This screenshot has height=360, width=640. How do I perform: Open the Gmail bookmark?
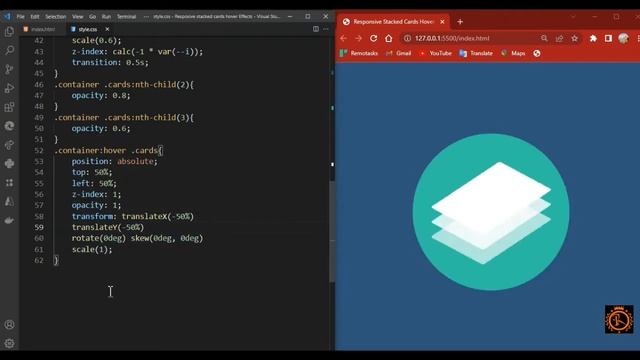pos(399,53)
